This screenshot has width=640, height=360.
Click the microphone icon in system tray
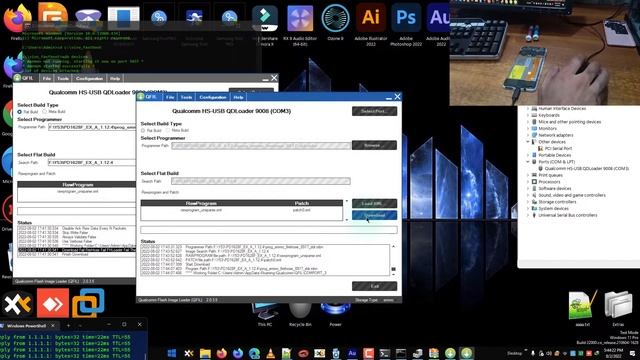coord(533,353)
